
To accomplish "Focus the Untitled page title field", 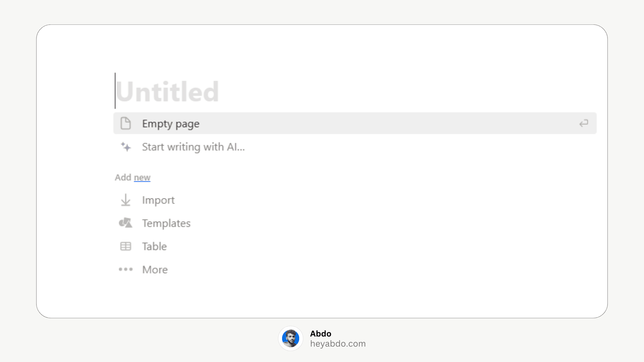I will click(167, 92).
